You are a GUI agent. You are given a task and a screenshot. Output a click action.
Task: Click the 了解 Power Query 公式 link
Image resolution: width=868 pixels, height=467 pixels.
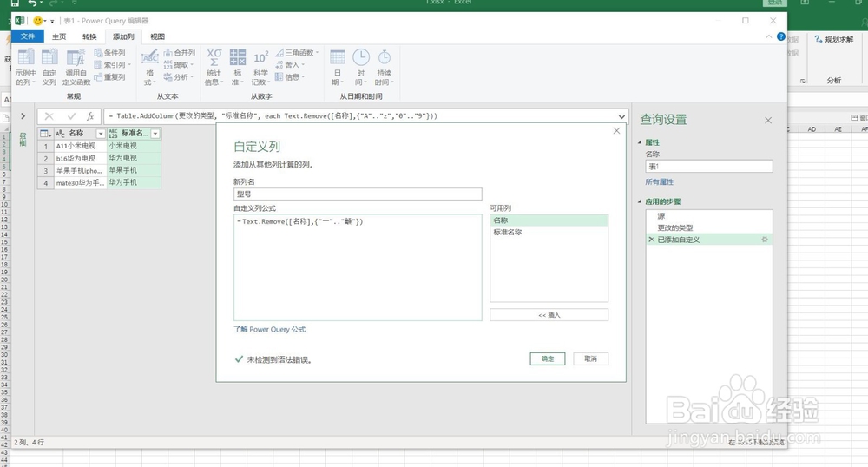pyautogui.click(x=270, y=329)
